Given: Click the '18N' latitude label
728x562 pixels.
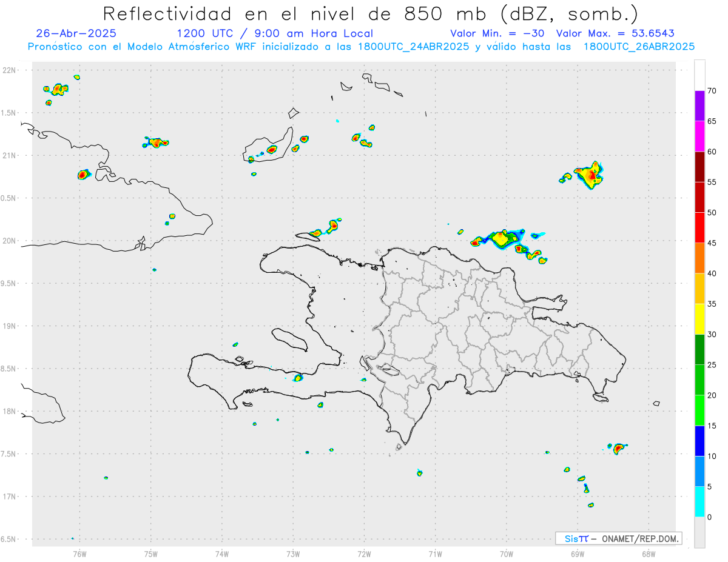Looking at the screenshot, I should [10, 411].
